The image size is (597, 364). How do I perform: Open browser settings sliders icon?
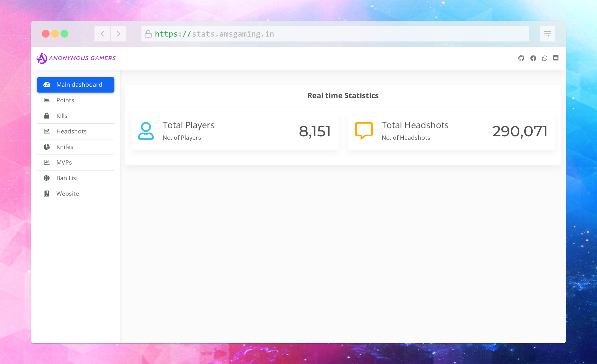coord(547,34)
